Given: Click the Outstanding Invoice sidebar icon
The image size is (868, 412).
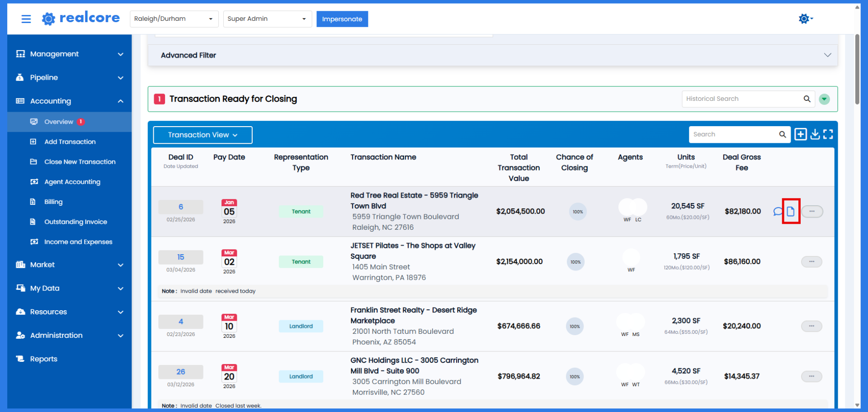Looking at the screenshot, I should [x=33, y=222].
